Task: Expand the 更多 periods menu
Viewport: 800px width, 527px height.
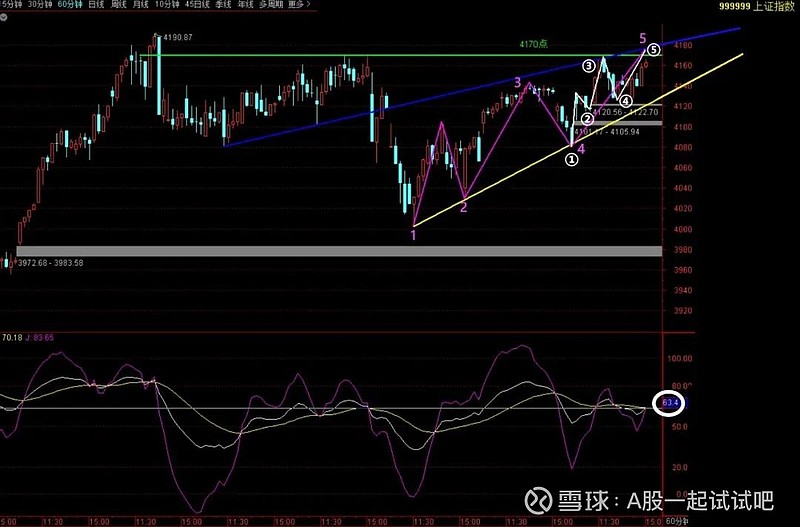Action: tap(299, 5)
